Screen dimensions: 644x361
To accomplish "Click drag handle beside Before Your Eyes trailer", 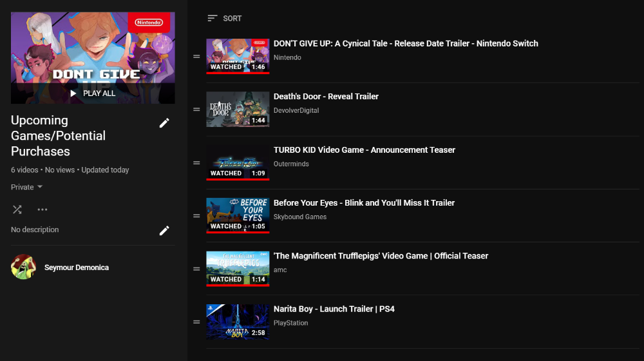I will [x=196, y=216].
